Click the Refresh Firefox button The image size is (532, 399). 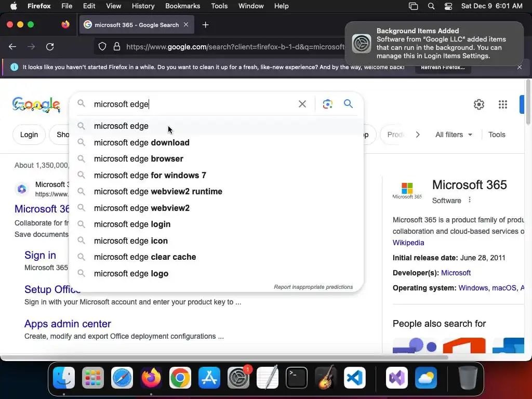[443, 67]
